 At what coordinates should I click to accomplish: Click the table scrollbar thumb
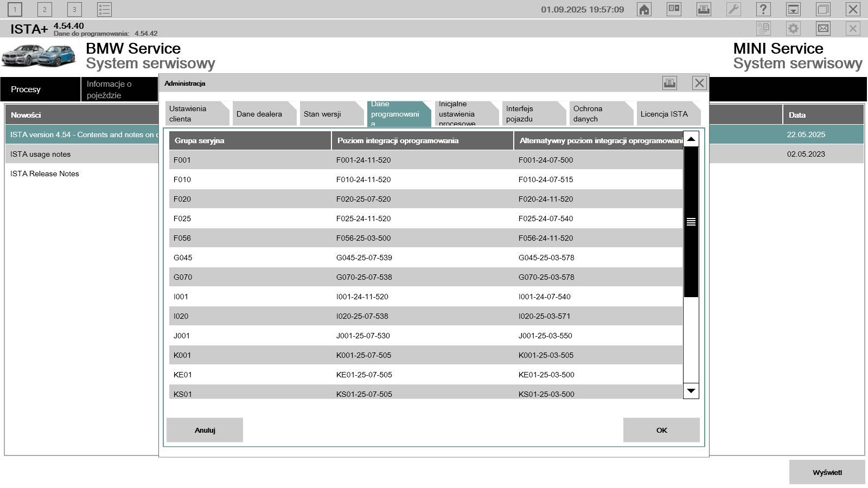(691, 222)
